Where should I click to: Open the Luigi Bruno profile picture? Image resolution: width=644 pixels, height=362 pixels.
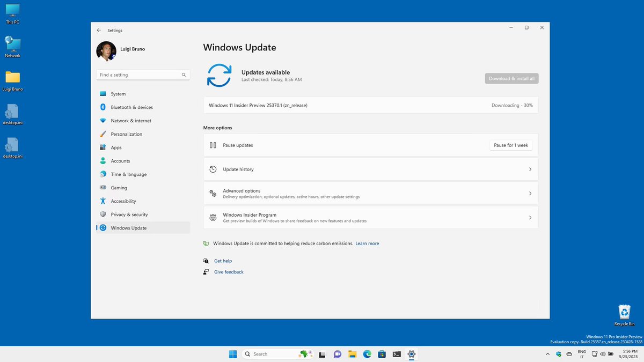pos(106,51)
